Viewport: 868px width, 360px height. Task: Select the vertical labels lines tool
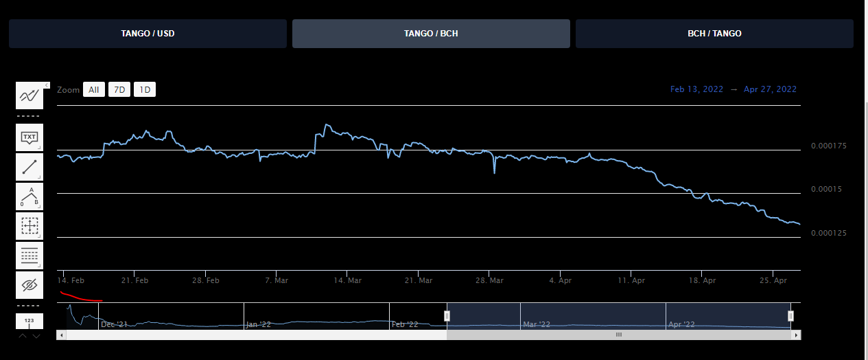pyautogui.click(x=30, y=256)
